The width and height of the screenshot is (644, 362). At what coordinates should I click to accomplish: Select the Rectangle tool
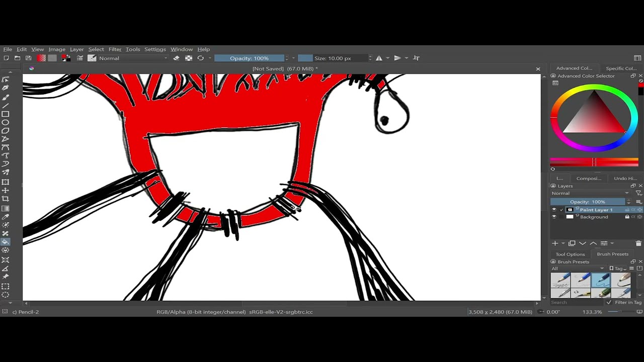tap(6, 114)
